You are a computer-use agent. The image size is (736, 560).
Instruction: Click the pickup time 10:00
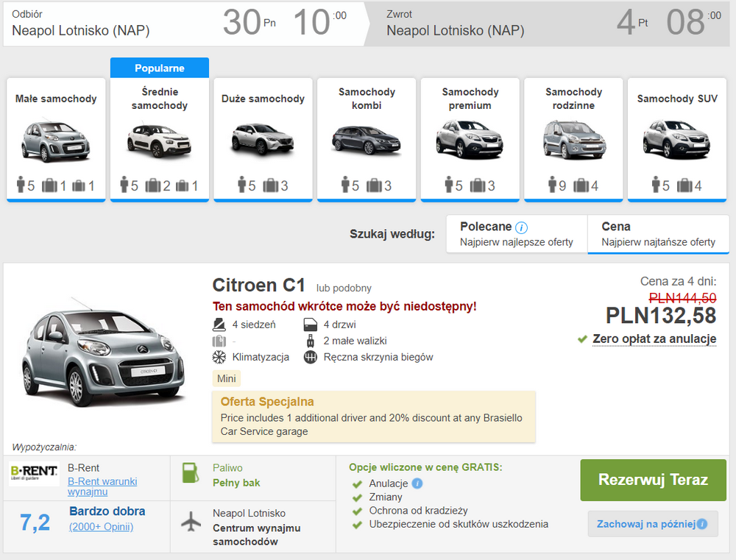[x=319, y=22]
